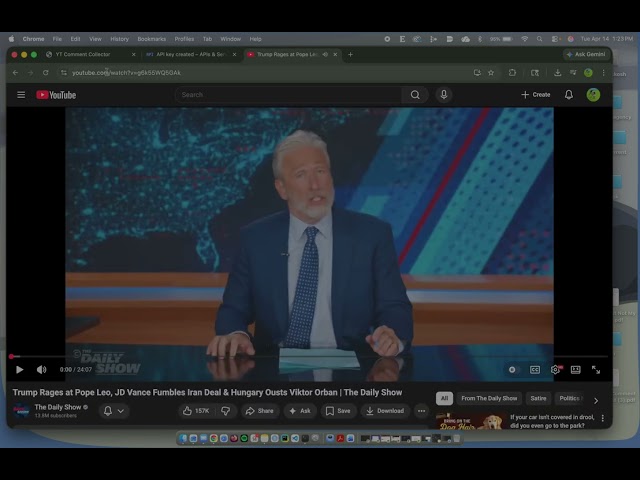This screenshot has width=640, height=480.
Task: Share the video
Action: click(x=260, y=411)
